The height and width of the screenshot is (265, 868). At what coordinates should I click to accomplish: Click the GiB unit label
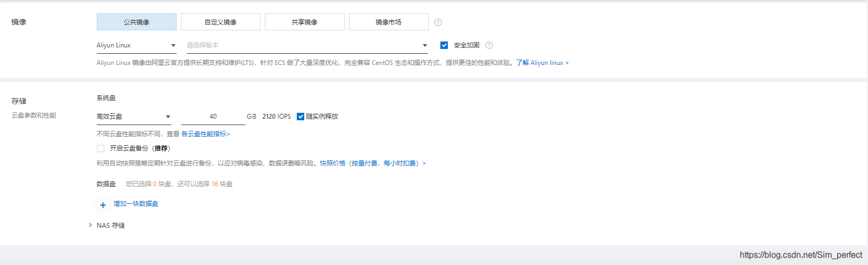point(252,117)
